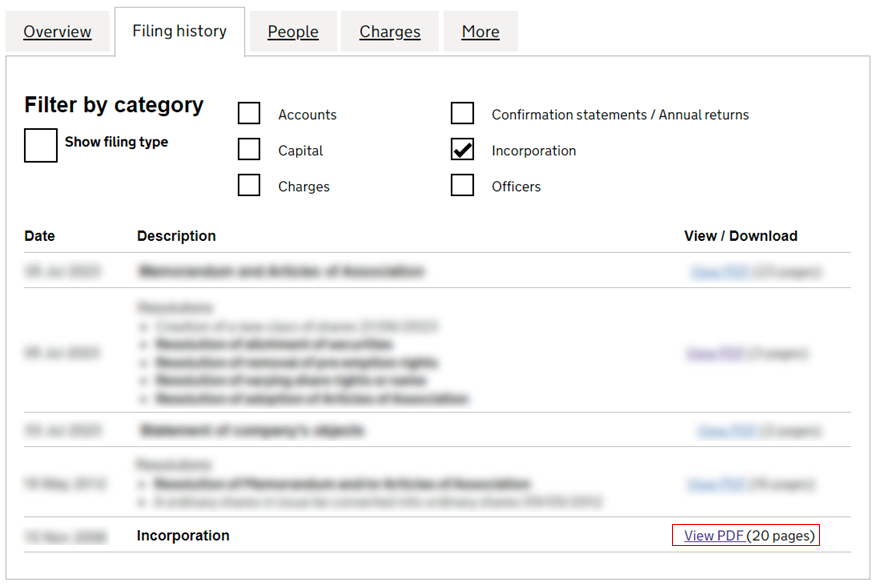Tick the Show filing type checkbox

click(41, 145)
